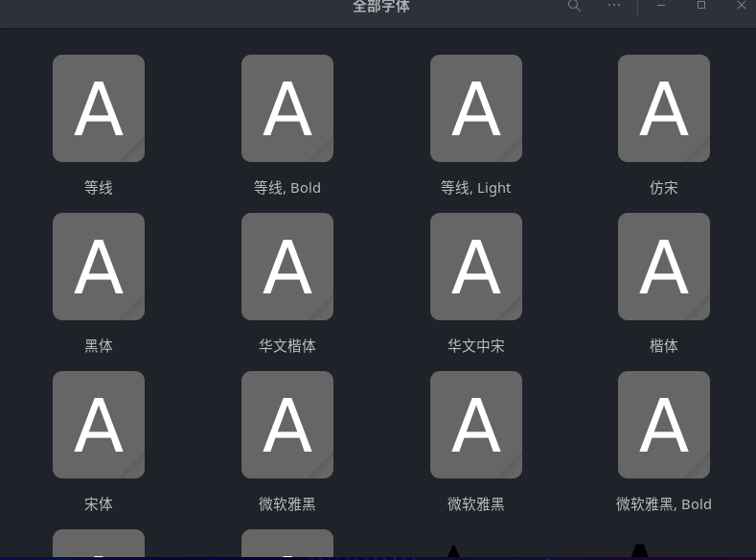This screenshot has width=756, height=560.
Task: Open 微软雅黑 icon right beside 宋体
Action: coord(287,425)
